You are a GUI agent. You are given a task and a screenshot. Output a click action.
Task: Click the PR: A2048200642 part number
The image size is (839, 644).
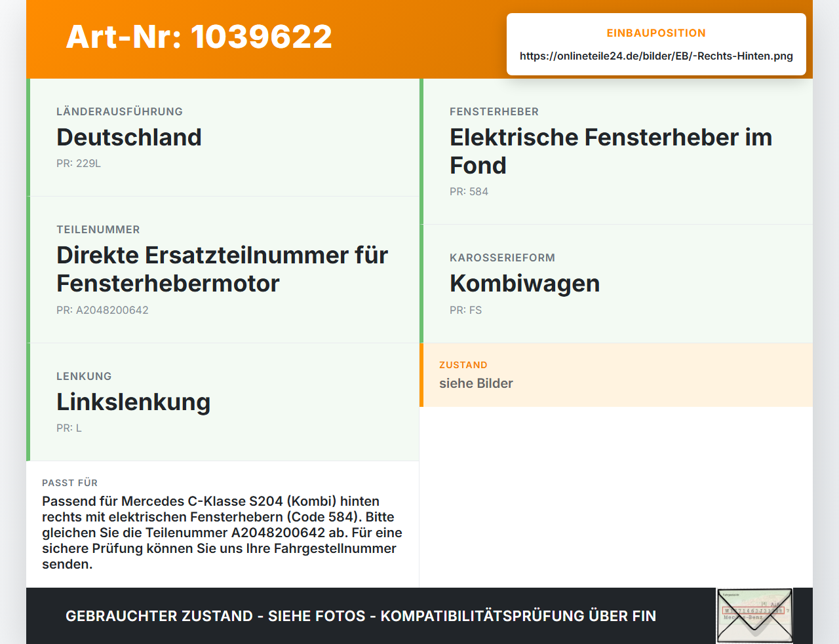point(102,310)
